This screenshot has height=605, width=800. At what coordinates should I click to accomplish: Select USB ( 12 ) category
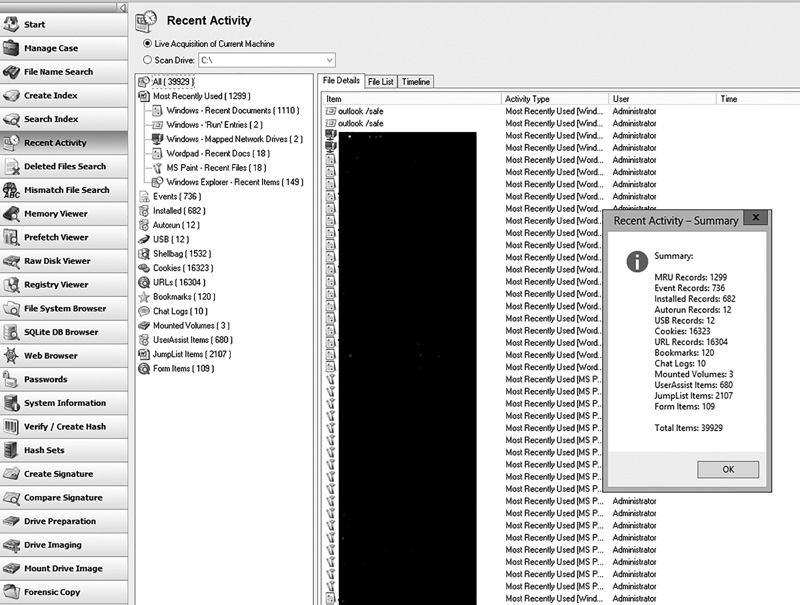point(171,239)
